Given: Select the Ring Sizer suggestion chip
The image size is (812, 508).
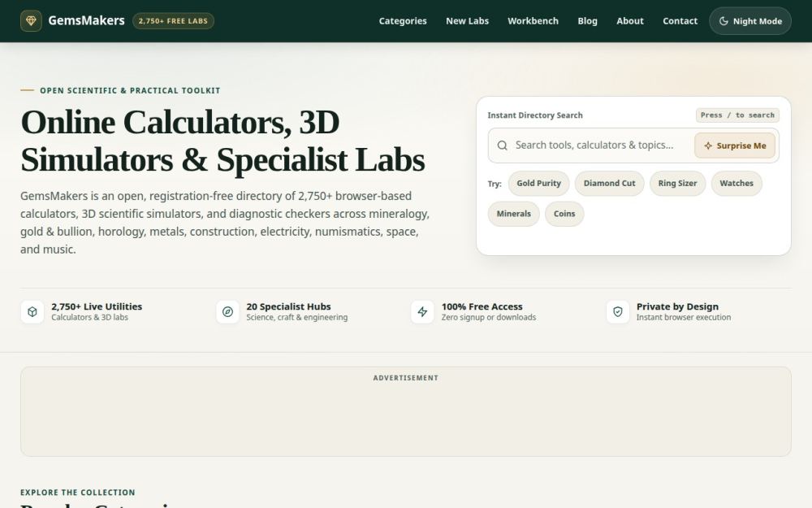Looking at the screenshot, I should pyautogui.click(x=677, y=184).
